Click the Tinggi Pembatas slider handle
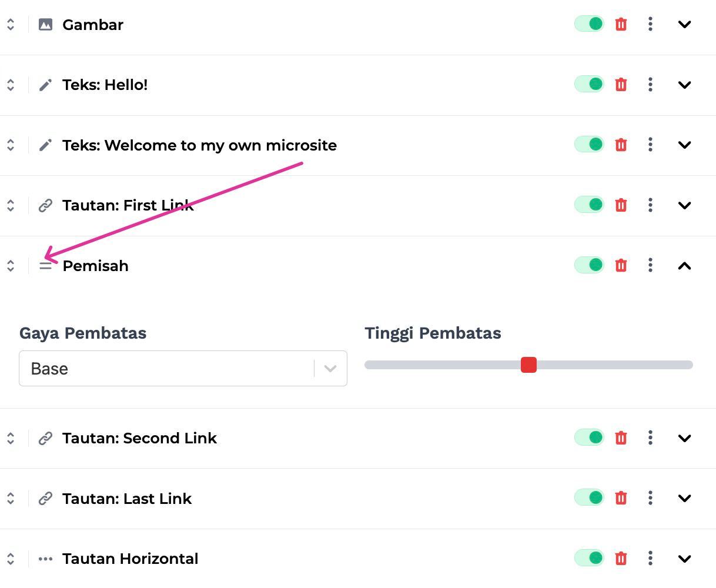Image resolution: width=716 pixels, height=588 pixels. point(528,365)
